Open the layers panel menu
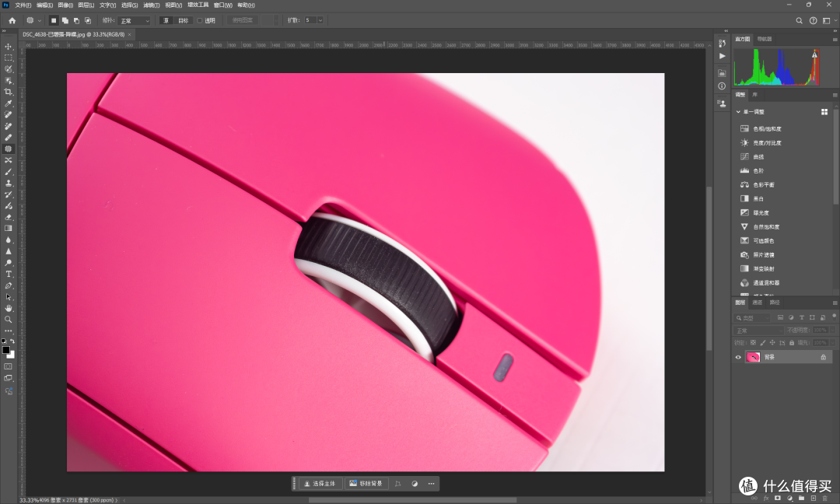 tap(835, 303)
